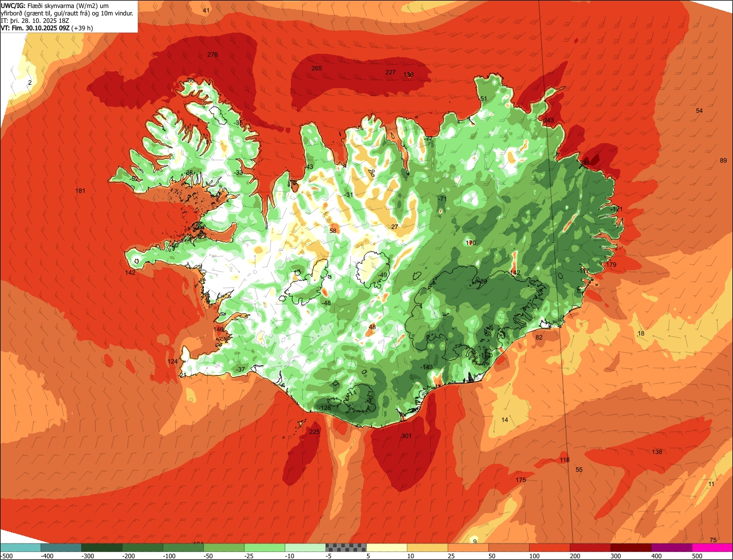Screen dimensions: 733x560
Task: Click the magenta swatch above 500
Action: [712, 547]
